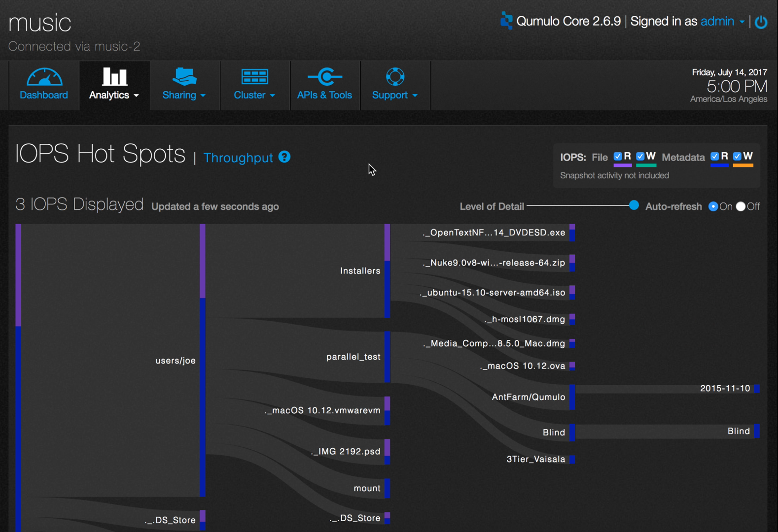This screenshot has height=532, width=778.
Task: Click the APIs & Tools wrench icon
Action: pos(324,76)
